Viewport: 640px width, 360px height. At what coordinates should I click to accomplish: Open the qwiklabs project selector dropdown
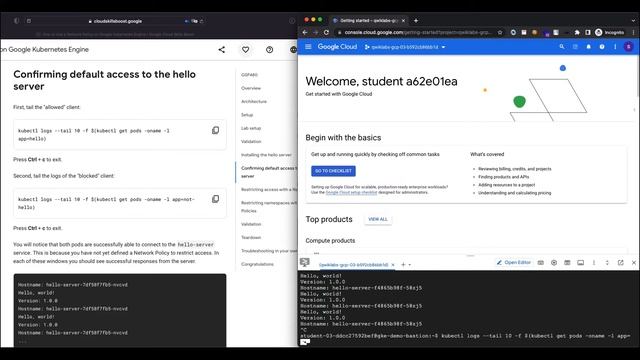click(404, 47)
